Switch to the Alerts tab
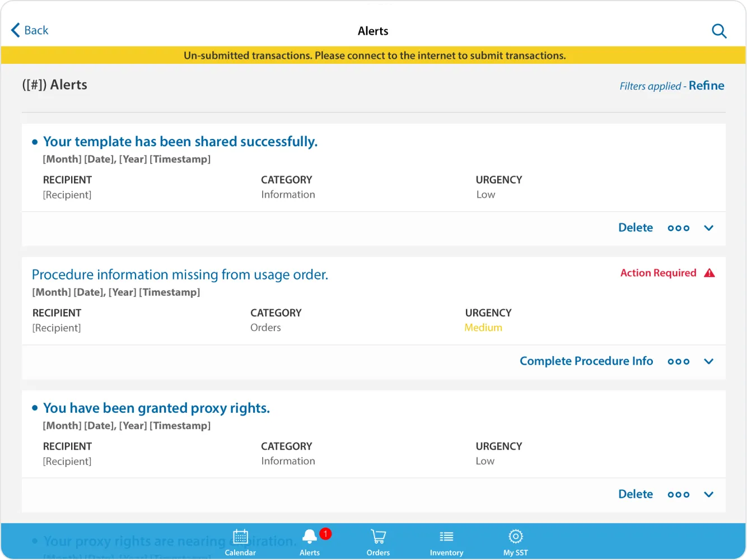Image resolution: width=747 pixels, height=560 pixels. pos(310,543)
